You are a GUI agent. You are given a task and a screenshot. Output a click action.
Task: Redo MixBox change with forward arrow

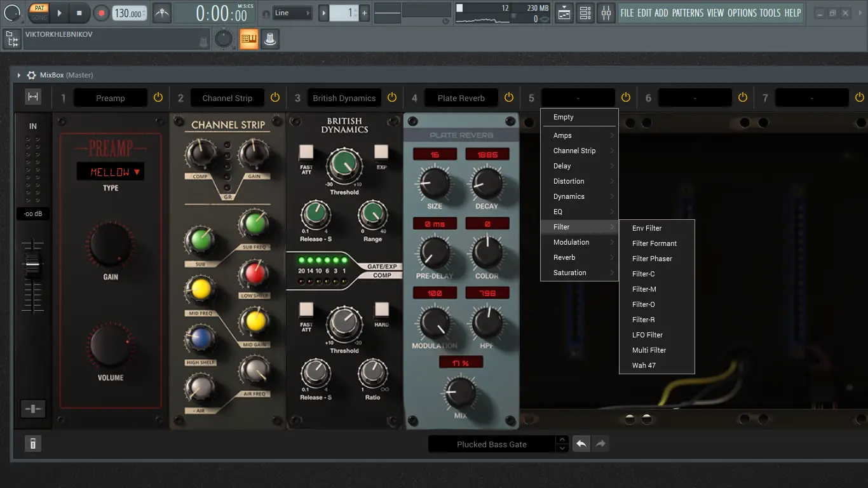[600, 444]
